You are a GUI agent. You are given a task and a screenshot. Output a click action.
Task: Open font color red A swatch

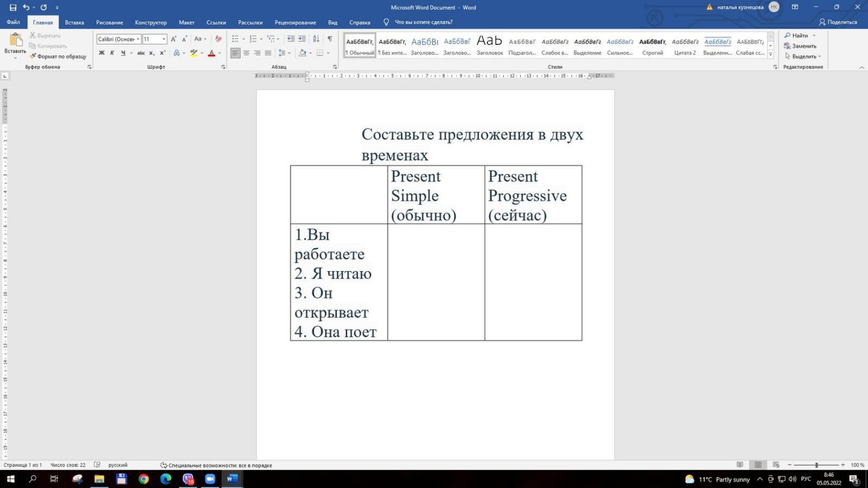pyautogui.click(x=212, y=53)
